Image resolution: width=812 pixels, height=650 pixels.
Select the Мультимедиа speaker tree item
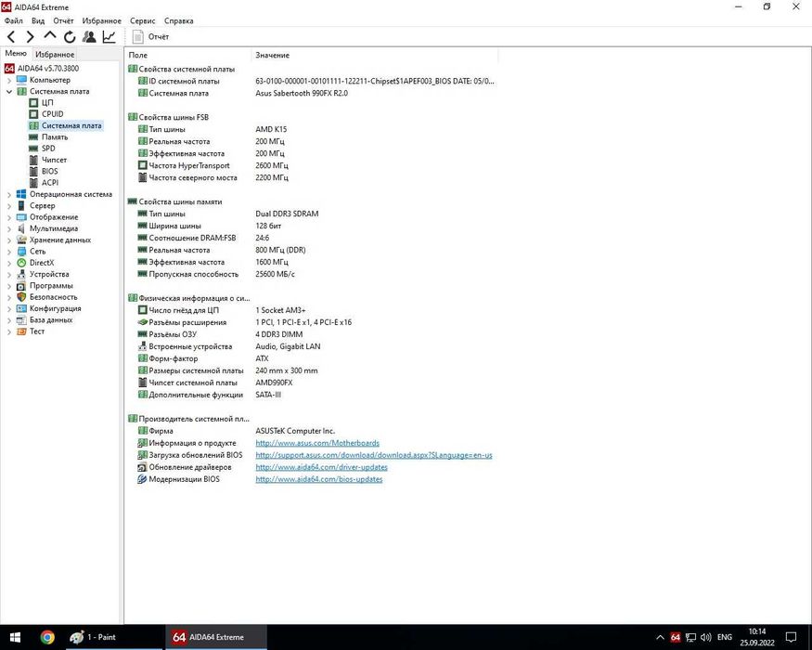point(54,228)
